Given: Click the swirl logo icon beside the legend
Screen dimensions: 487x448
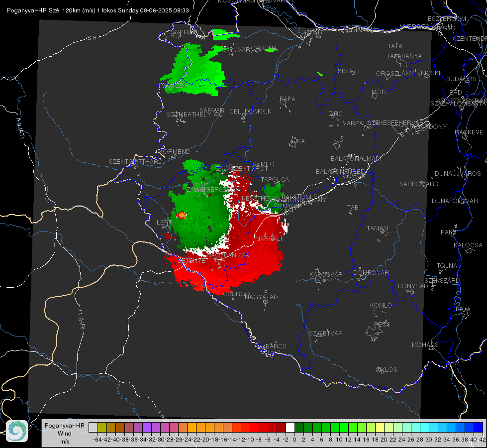Looking at the screenshot, I should tap(17, 431).
